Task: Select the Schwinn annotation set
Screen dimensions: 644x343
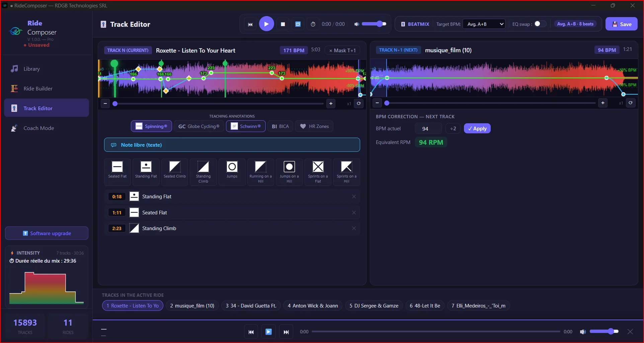Action: (246, 126)
